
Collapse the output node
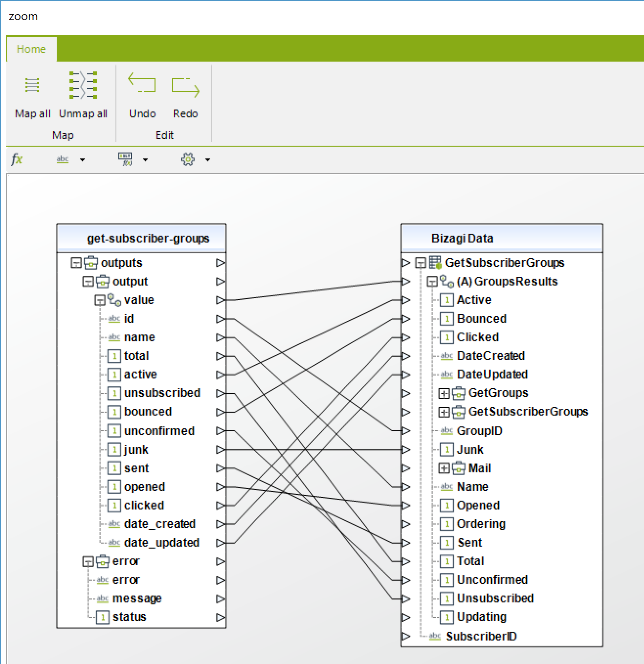[88, 282]
